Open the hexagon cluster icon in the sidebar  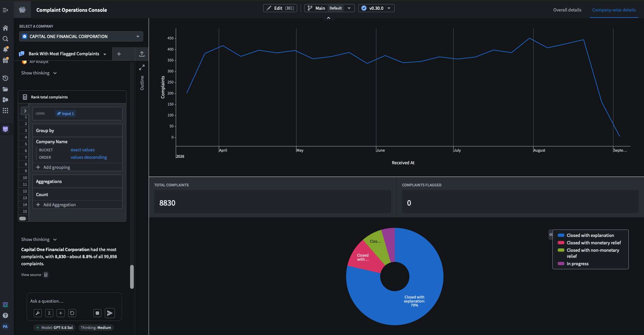5,100
